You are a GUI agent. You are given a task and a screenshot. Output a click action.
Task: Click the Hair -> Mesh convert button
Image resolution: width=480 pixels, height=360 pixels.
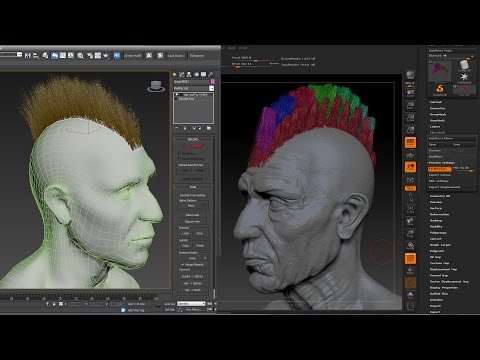click(x=193, y=290)
